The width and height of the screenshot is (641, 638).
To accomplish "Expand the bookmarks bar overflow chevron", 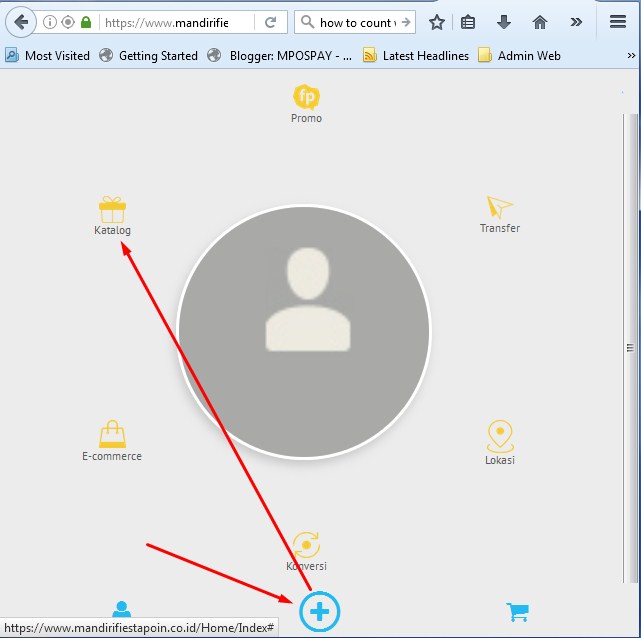I will (631, 55).
